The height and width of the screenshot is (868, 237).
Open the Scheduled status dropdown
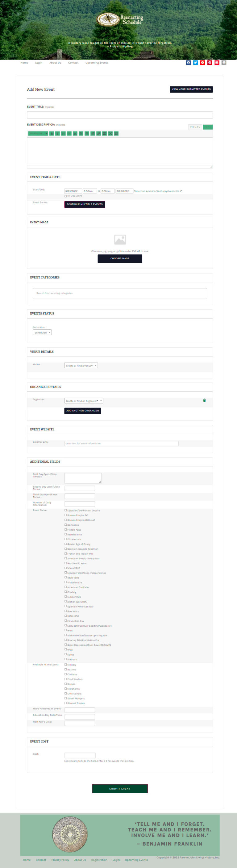point(42,332)
